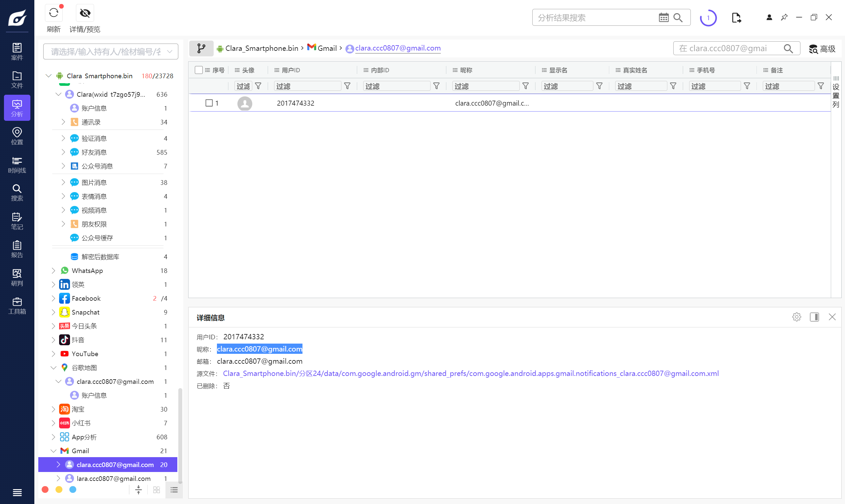845x504 pixels.
Task: Collapse the Gmail tree node
Action: 53,451
